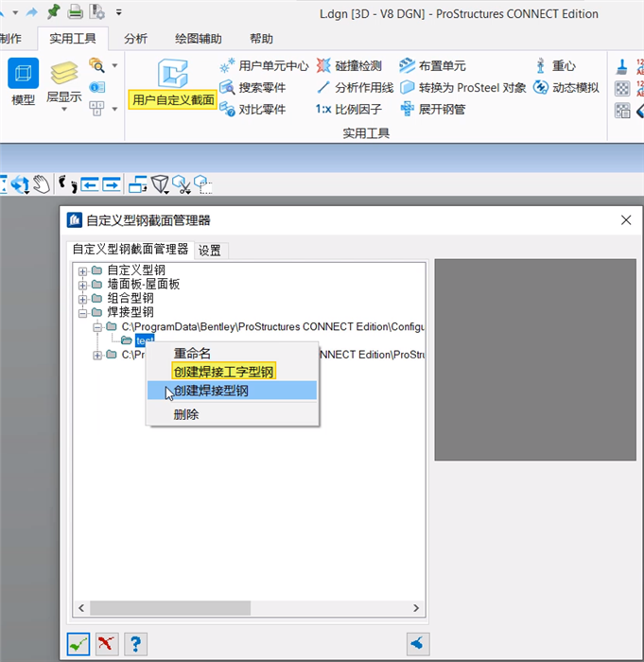Choose 创建焊接工字型钢 in context menu

223,372
